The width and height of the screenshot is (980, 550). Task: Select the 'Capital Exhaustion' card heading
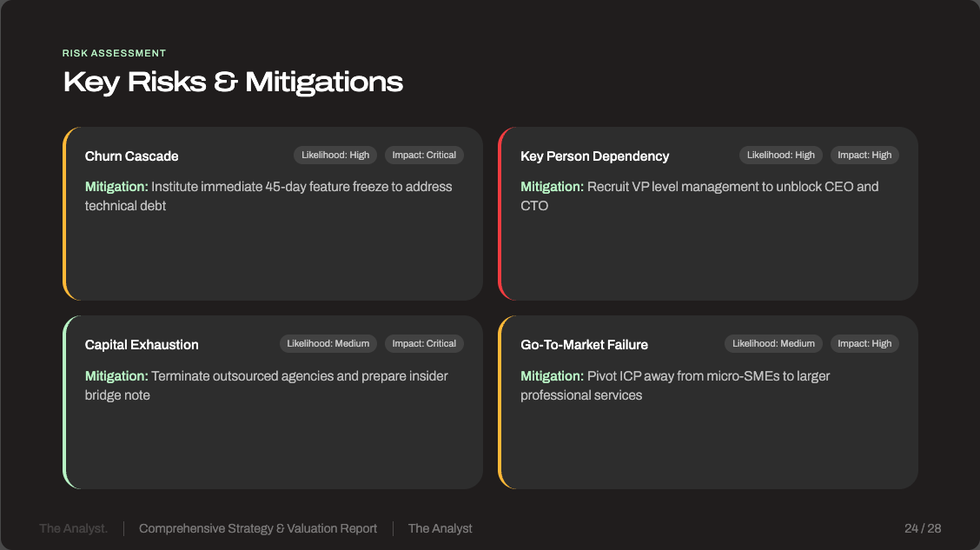(x=142, y=345)
